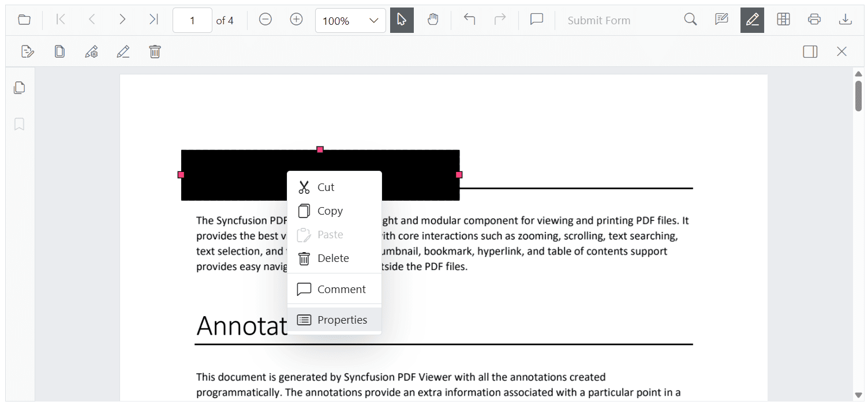Undo the last annotation change

coord(469,20)
